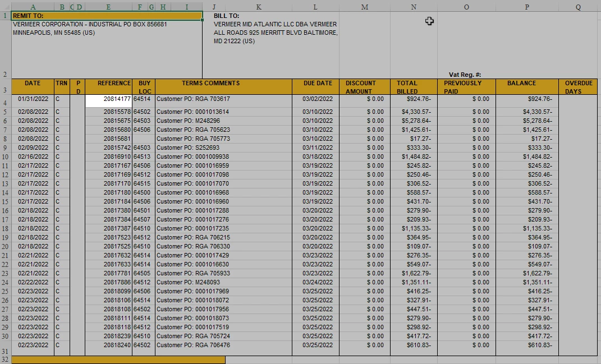The image size is (601, 364).
Task: Click the date 01/31/2022 cell
Action: pyautogui.click(x=33, y=101)
